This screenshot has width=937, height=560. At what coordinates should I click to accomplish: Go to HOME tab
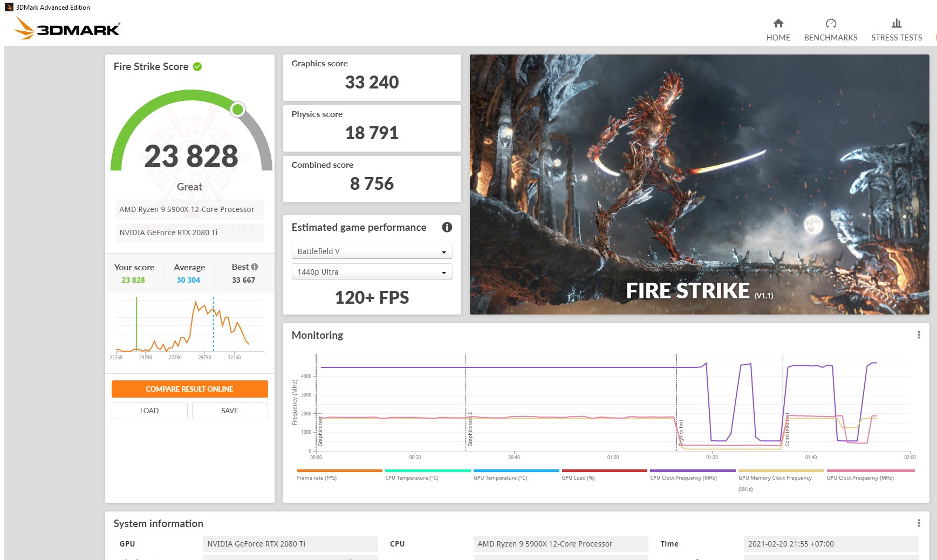(x=778, y=38)
